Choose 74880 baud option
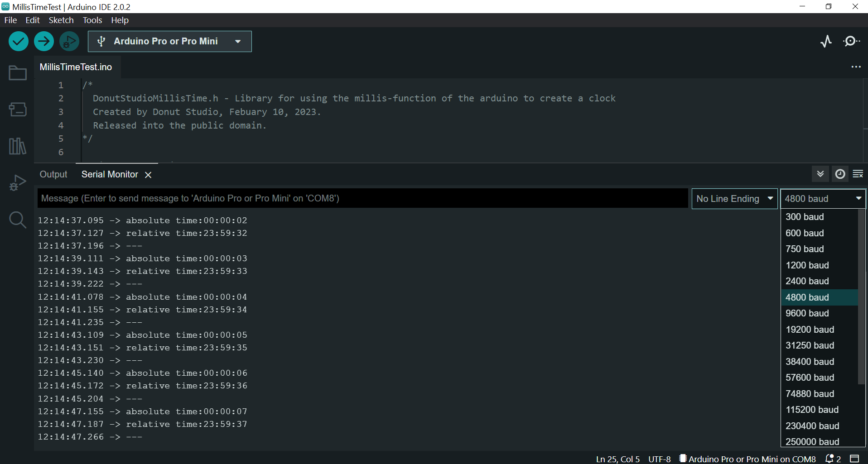This screenshot has height=464, width=868. (820, 394)
